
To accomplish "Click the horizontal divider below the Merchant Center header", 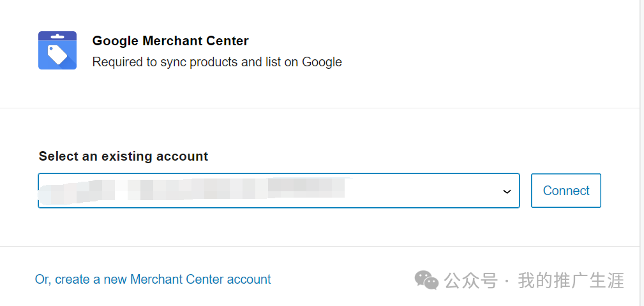I will [319, 108].
